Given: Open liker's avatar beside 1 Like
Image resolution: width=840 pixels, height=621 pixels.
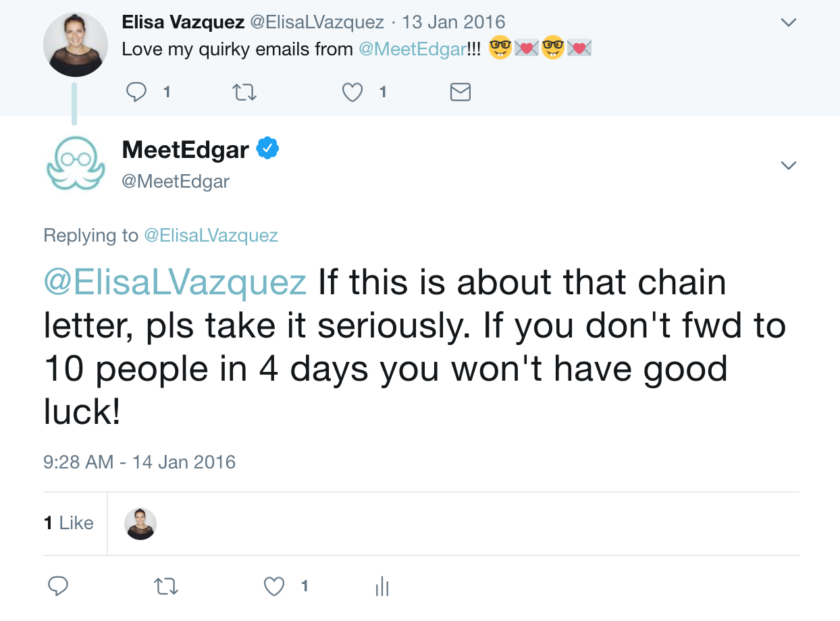Looking at the screenshot, I should click(x=140, y=524).
